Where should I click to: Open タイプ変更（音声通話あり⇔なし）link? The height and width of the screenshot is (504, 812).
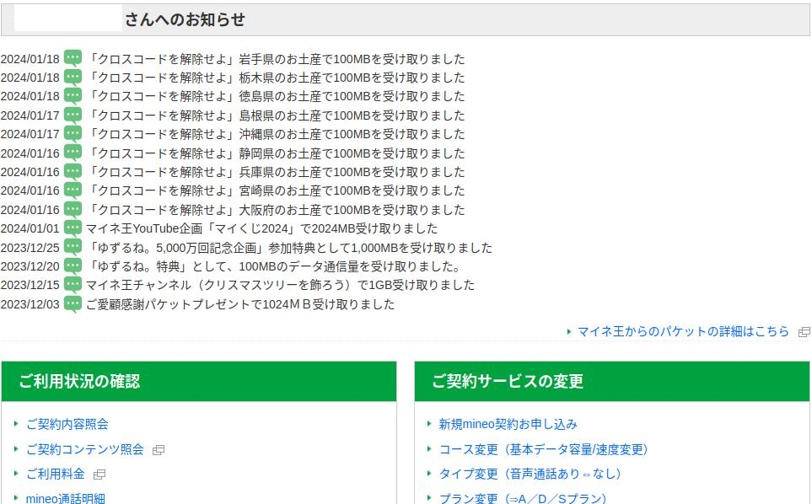pyautogui.click(x=530, y=474)
